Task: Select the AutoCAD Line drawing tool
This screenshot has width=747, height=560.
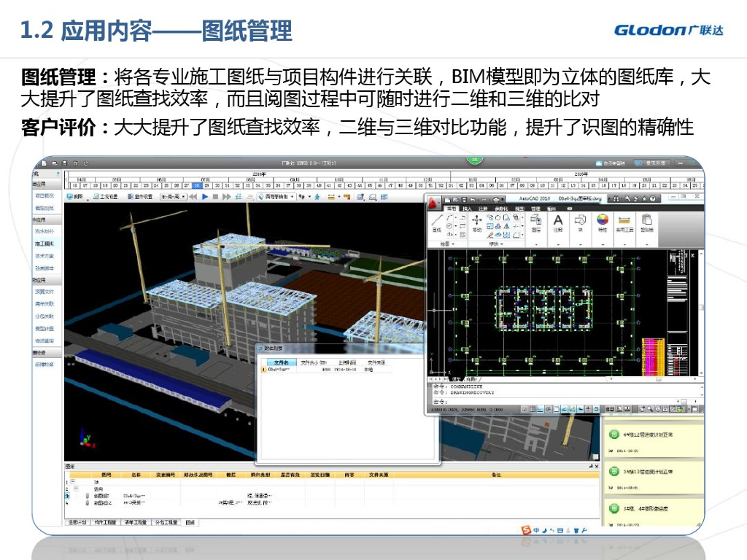Action: (x=437, y=220)
